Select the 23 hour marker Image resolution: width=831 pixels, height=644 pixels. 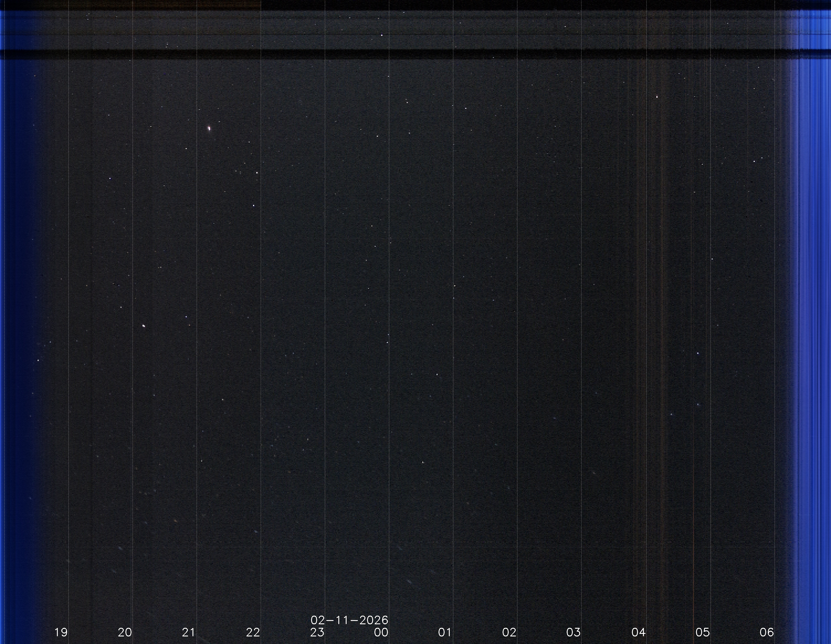coord(317,633)
